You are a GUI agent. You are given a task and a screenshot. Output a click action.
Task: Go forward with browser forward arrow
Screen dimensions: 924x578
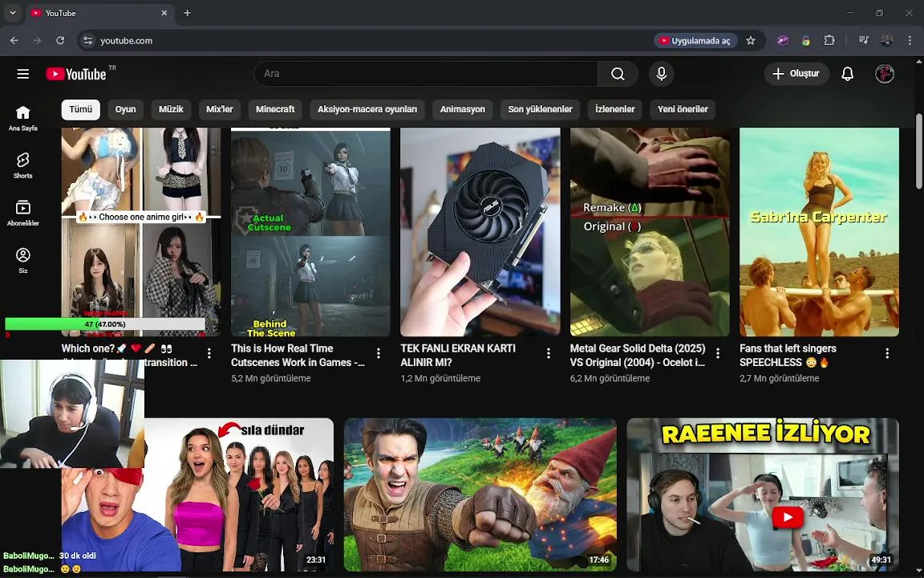(37, 41)
